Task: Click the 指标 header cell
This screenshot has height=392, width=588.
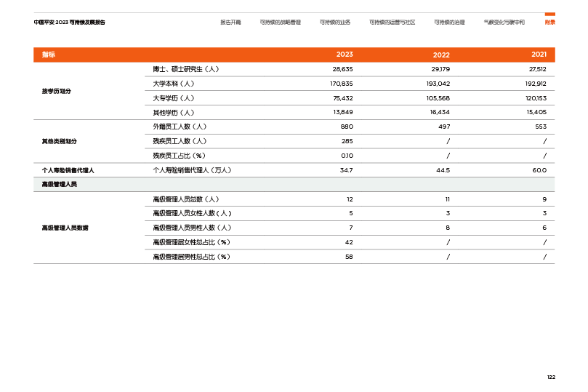Action: coord(49,55)
